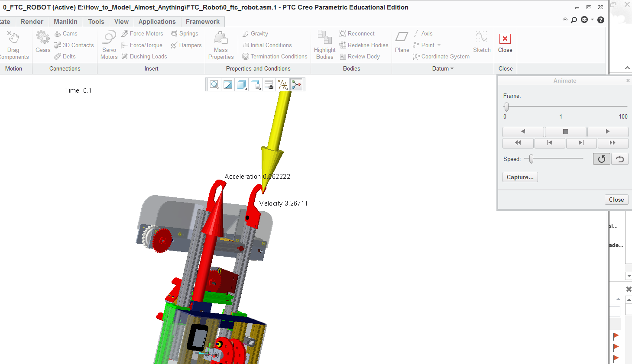
Task: Insert Springs element
Action: 185,33
